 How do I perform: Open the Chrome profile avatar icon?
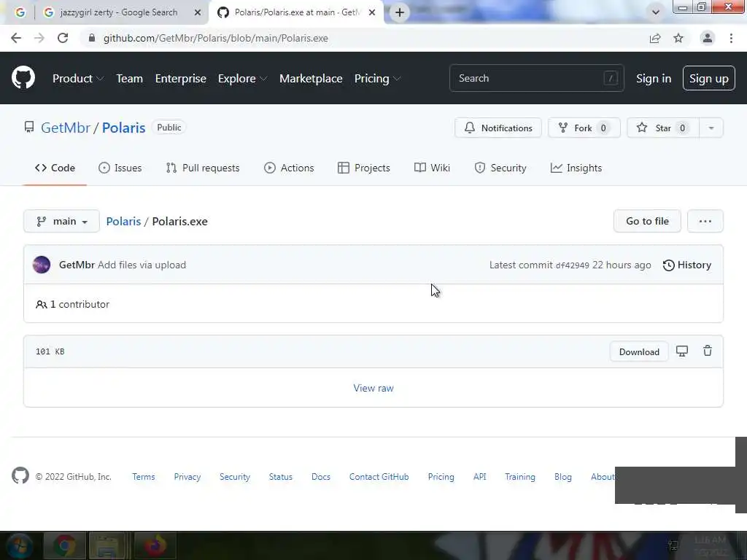708,38
